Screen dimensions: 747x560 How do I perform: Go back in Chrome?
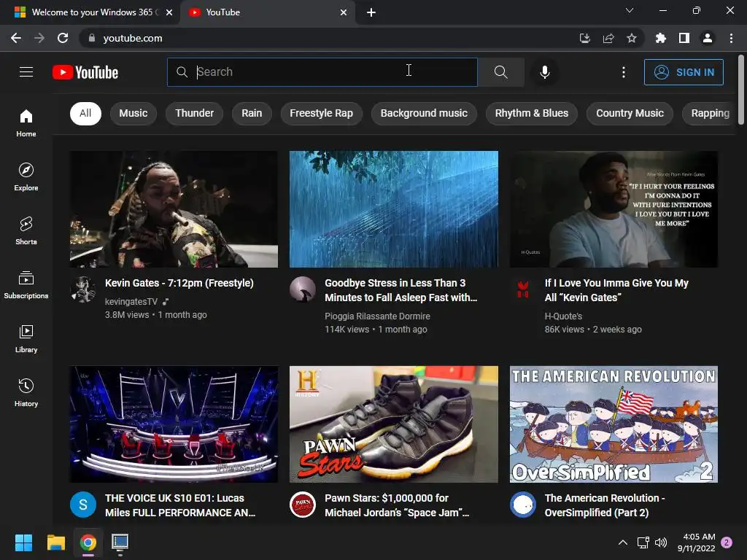pyautogui.click(x=16, y=38)
